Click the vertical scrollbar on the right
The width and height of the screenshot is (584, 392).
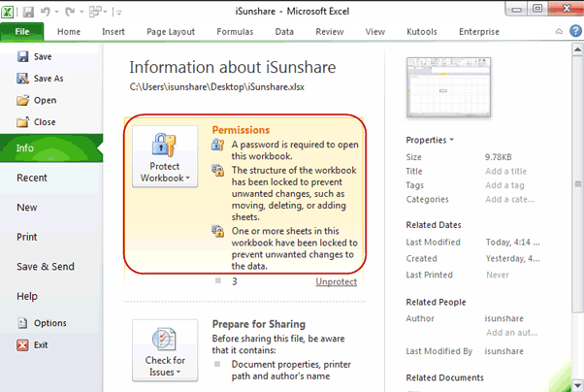pos(577,213)
